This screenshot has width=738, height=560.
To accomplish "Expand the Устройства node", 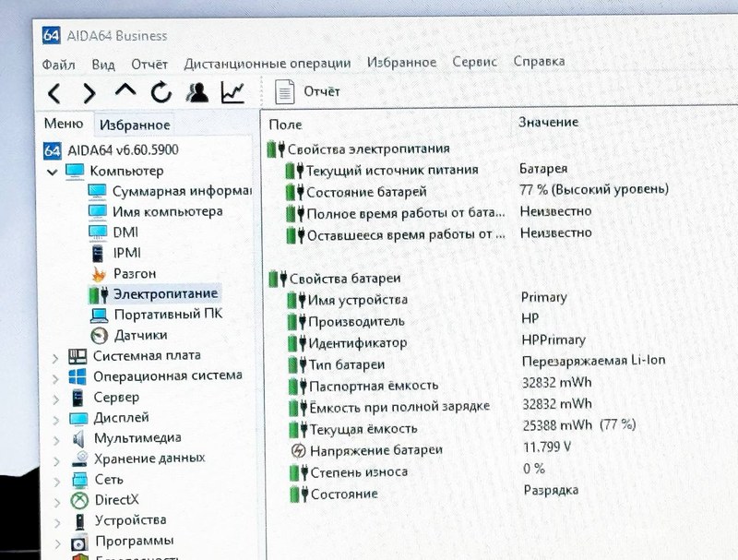I will point(57,523).
